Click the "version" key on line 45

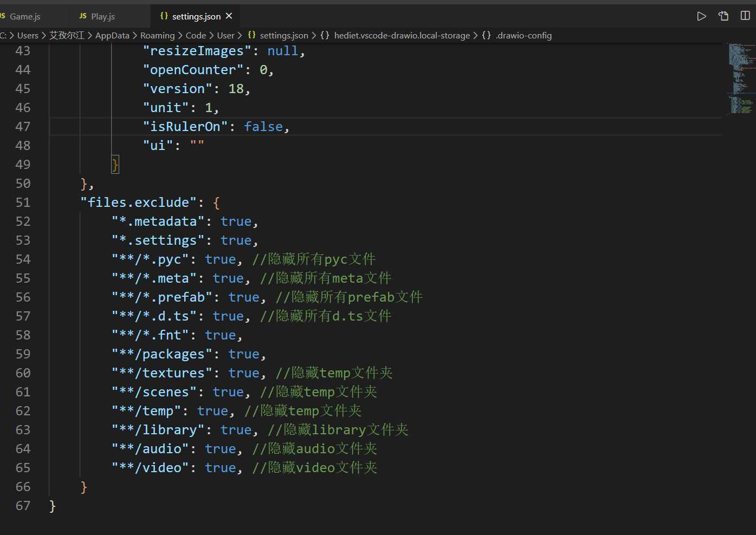178,89
